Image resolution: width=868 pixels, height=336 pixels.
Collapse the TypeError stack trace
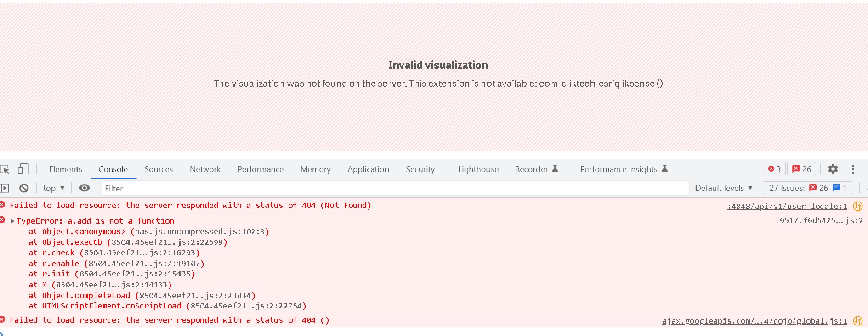click(13, 221)
